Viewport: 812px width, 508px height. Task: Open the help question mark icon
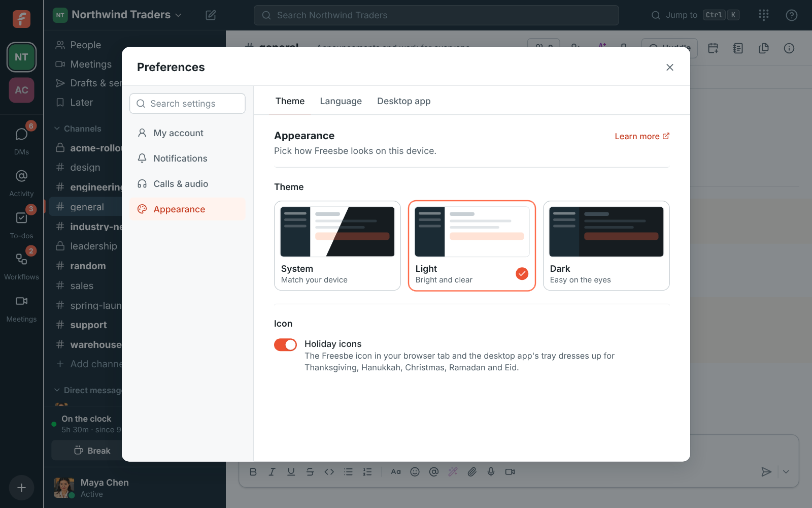(791, 15)
